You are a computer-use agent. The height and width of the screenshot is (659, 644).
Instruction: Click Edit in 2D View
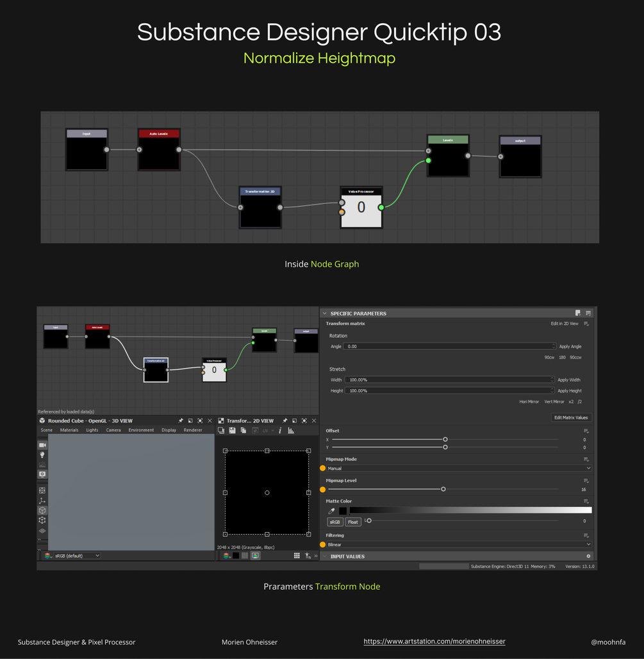(x=564, y=324)
